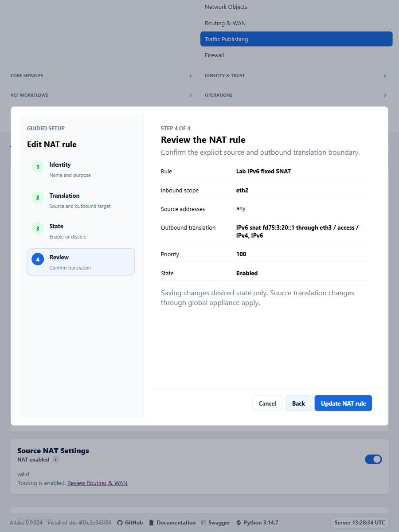This screenshot has width=399, height=532.
Task: Expand the Operations section
Action: tap(296, 95)
